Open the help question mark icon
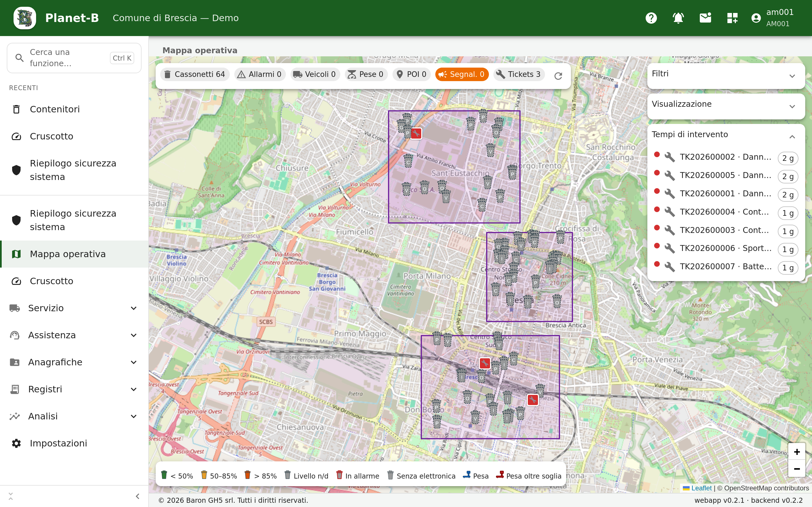Screen dimensions: 812x507 pos(651,18)
